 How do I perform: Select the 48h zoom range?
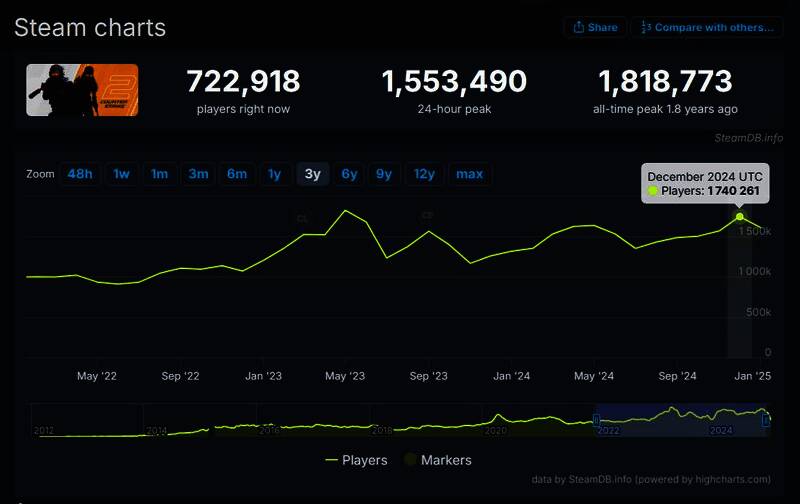(80, 174)
